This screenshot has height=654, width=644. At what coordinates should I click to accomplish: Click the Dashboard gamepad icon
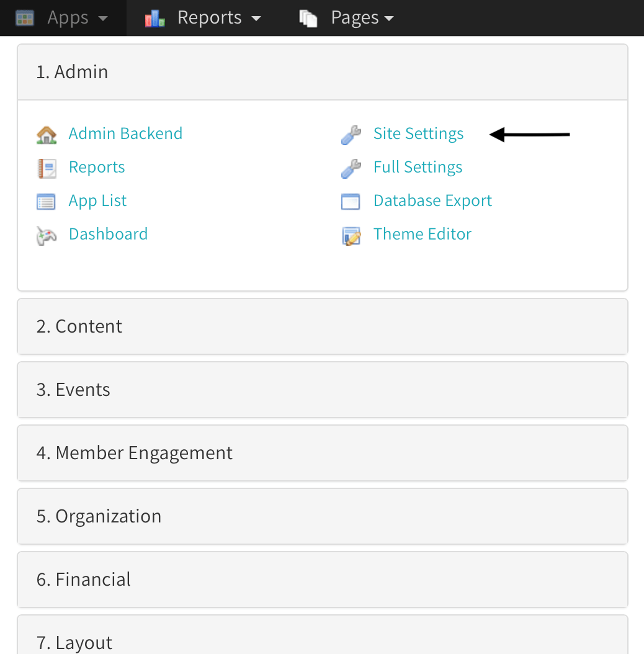click(47, 233)
